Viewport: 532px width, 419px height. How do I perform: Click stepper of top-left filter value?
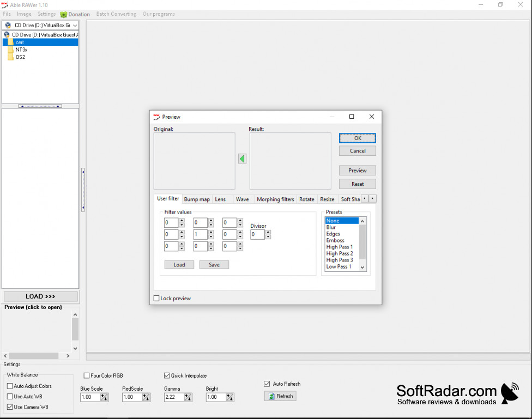[x=182, y=223]
